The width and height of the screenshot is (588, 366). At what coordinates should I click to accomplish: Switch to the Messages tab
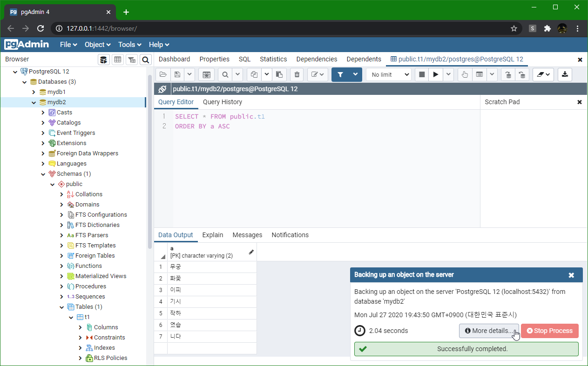(248, 235)
